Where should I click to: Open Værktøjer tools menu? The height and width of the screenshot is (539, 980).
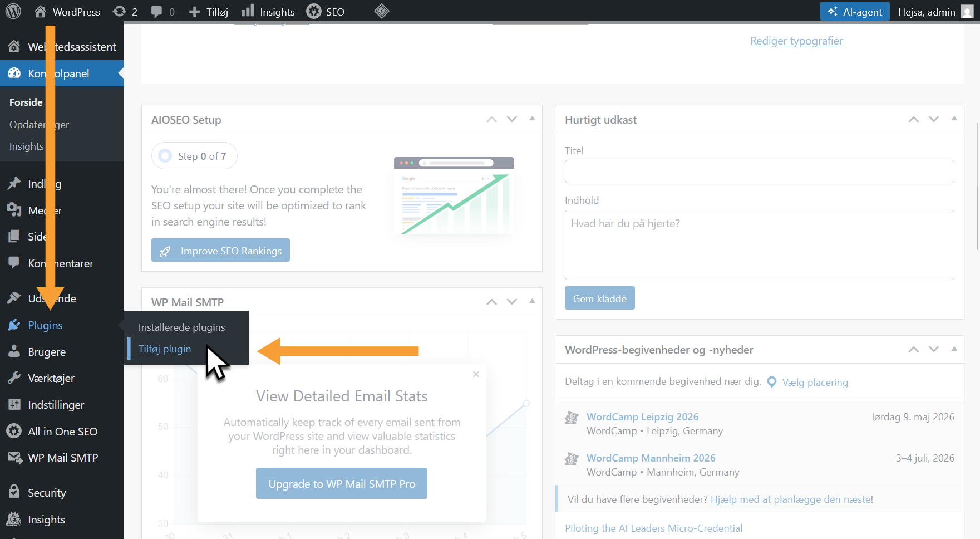(51, 379)
